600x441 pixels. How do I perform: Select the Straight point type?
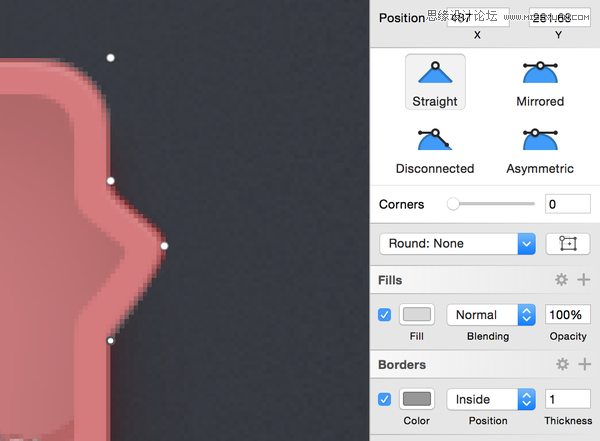(x=435, y=82)
